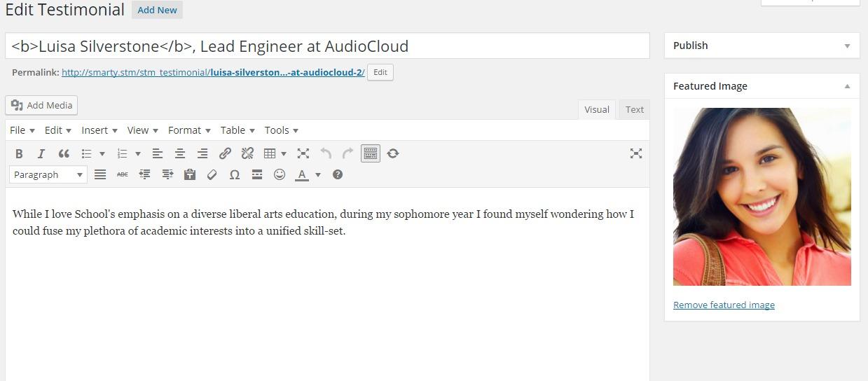The height and width of the screenshot is (381, 868).
Task: Toggle the toolbar kitchen sink button
Action: pyautogui.click(x=371, y=153)
